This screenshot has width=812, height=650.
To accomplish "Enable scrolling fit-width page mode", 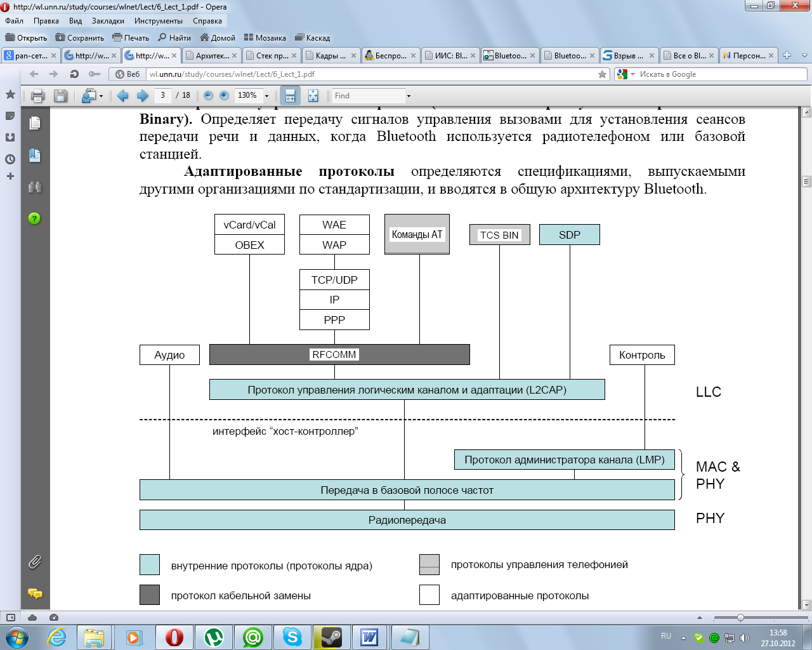I will pyautogui.click(x=290, y=95).
